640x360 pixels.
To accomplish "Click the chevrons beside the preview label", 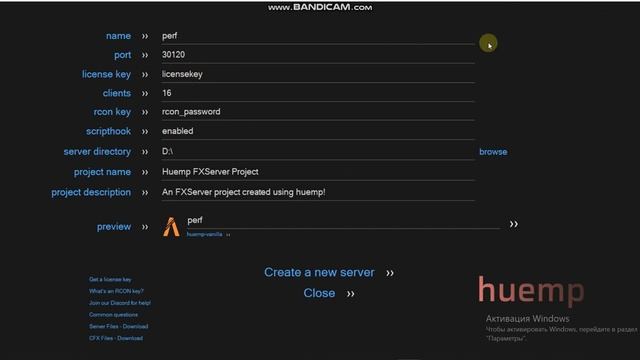I will [145, 227].
